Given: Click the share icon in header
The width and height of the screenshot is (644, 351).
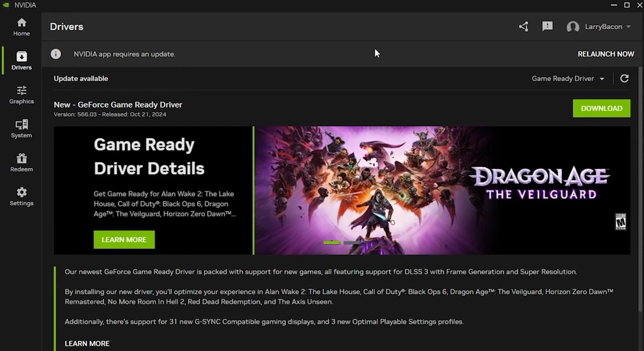Looking at the screenshot, I should pos(523,27).
